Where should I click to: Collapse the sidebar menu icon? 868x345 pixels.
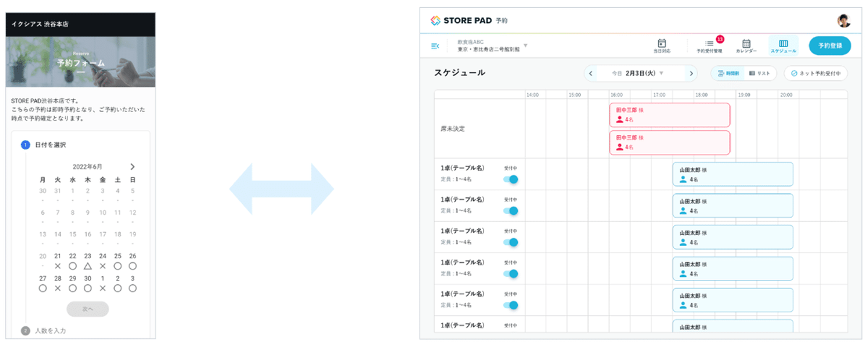435,46
